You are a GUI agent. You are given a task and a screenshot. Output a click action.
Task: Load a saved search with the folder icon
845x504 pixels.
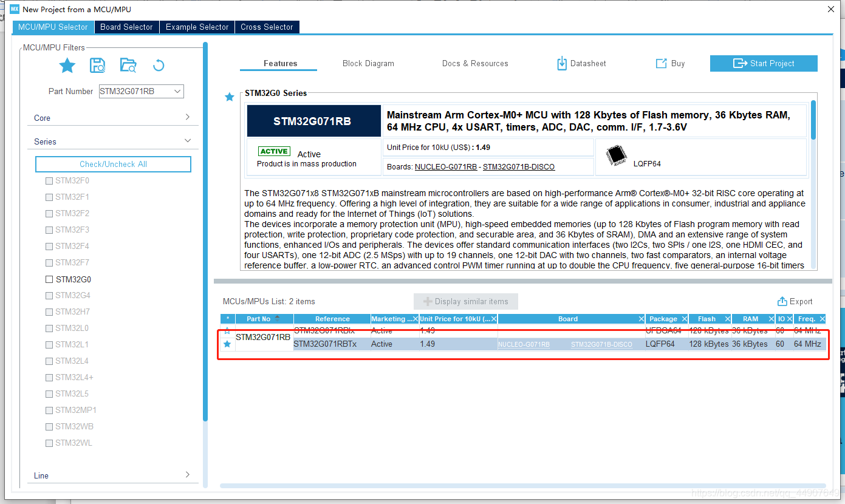[128, 66]
